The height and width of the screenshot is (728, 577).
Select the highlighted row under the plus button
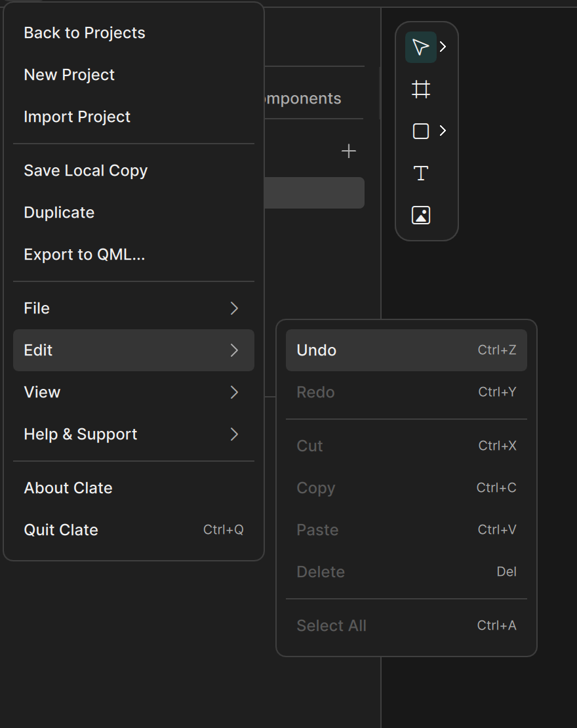[314, 193]
